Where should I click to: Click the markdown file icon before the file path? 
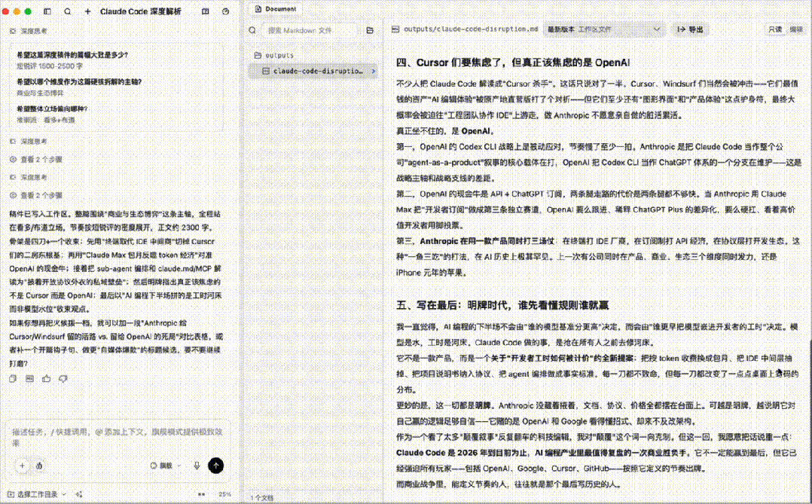[395, 29]
